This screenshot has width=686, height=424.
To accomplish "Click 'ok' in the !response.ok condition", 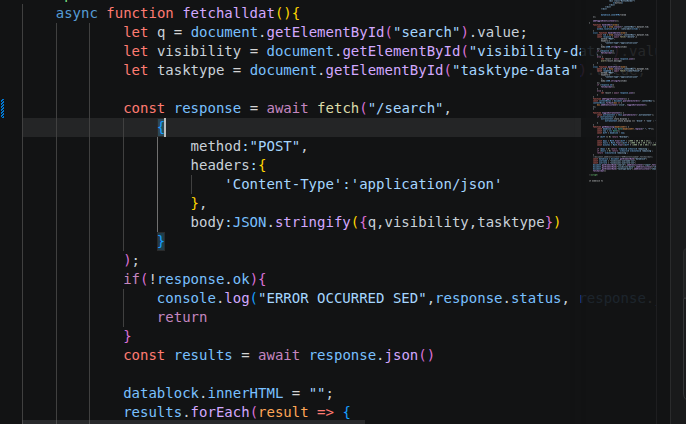I will pyautogui.click(x=241, y=279).
